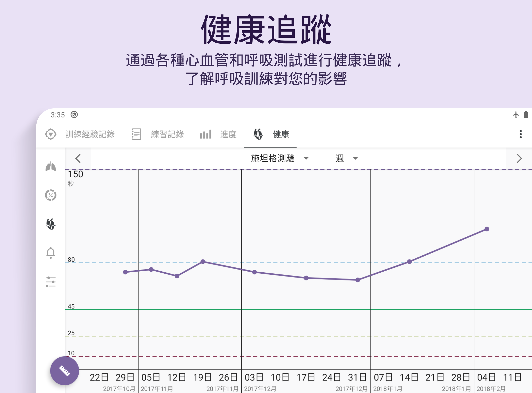This screenshot has width=532, height=393.
Task: Open the lungs breathing section in sidebar
Action: 51,166
